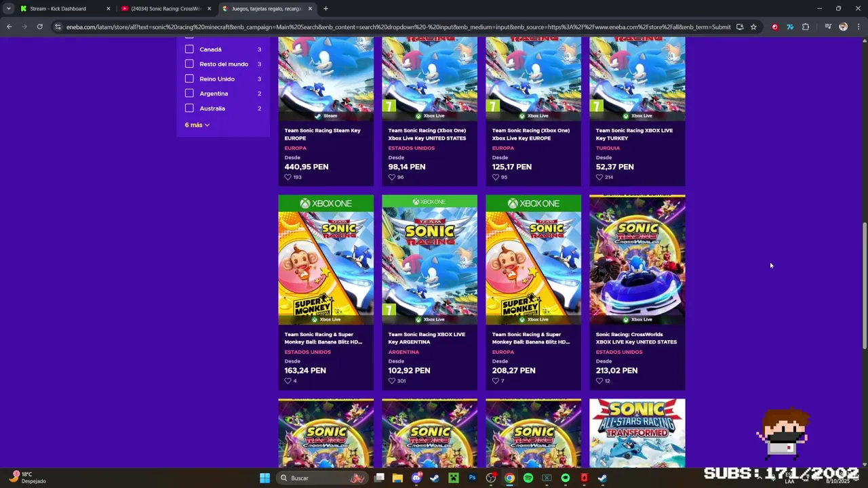Open Minecraft creeper icon on taskbar
The image size is (868, 488).
pyautogui.click(x=453, y=478)
